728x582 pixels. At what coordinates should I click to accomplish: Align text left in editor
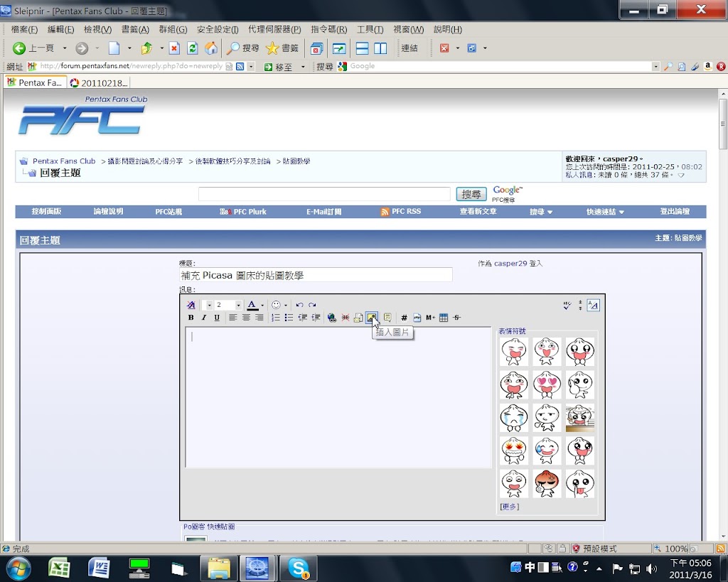233,318
